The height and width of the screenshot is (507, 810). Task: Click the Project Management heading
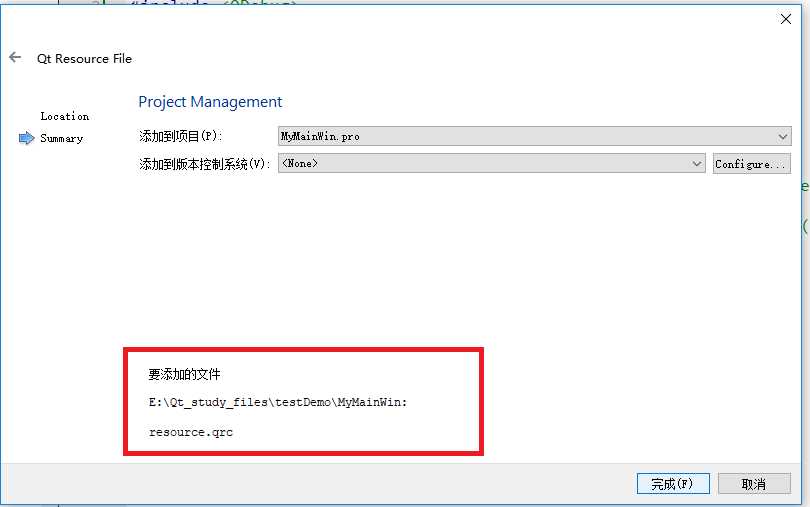pos(210,102)
